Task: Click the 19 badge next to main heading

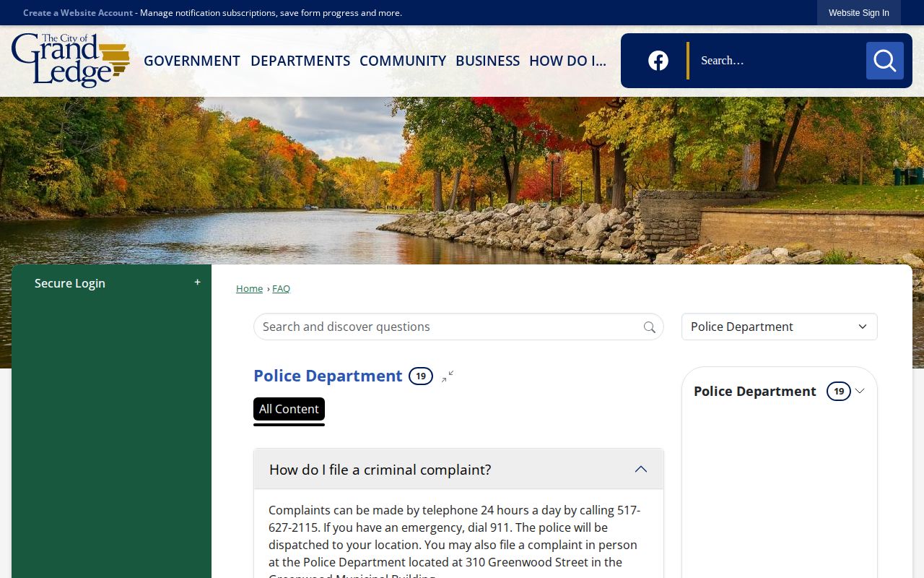Action: (x=421, y=376)
